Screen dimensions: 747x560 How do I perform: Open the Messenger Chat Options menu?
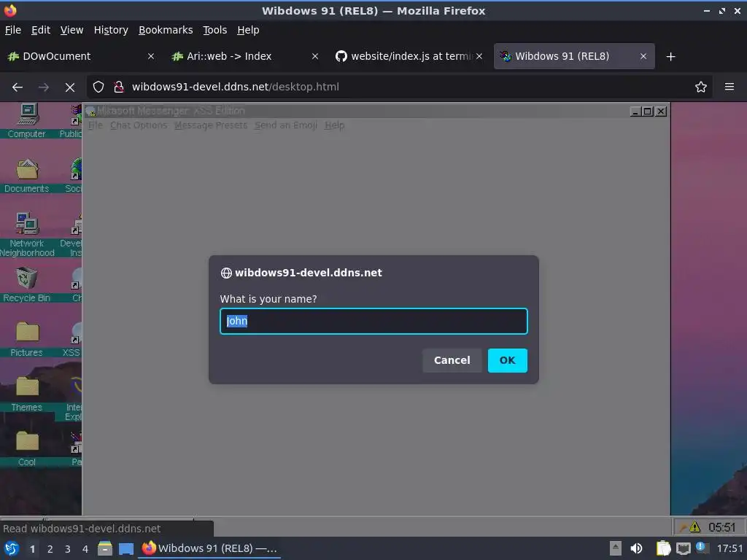[x=139, y=125]
